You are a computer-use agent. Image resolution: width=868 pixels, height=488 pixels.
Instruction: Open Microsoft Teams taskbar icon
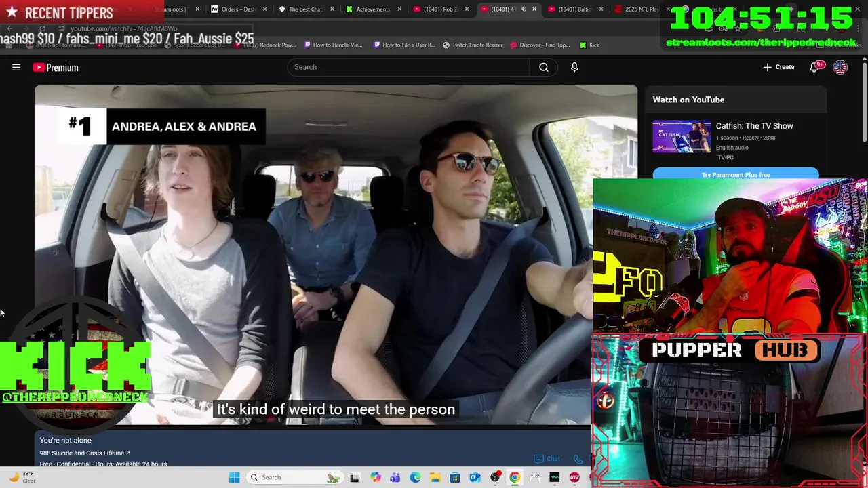(x=395, y=477)
